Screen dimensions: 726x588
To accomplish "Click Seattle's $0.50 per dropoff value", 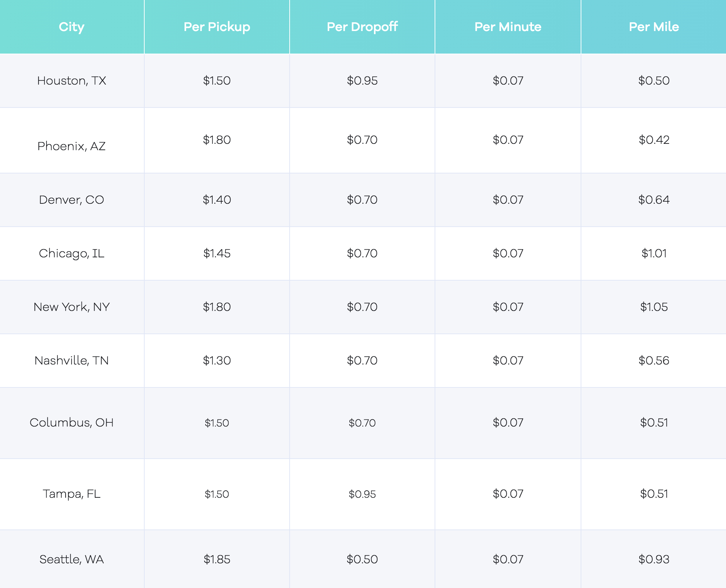I will pyautogui.click(x=362, y=559).
